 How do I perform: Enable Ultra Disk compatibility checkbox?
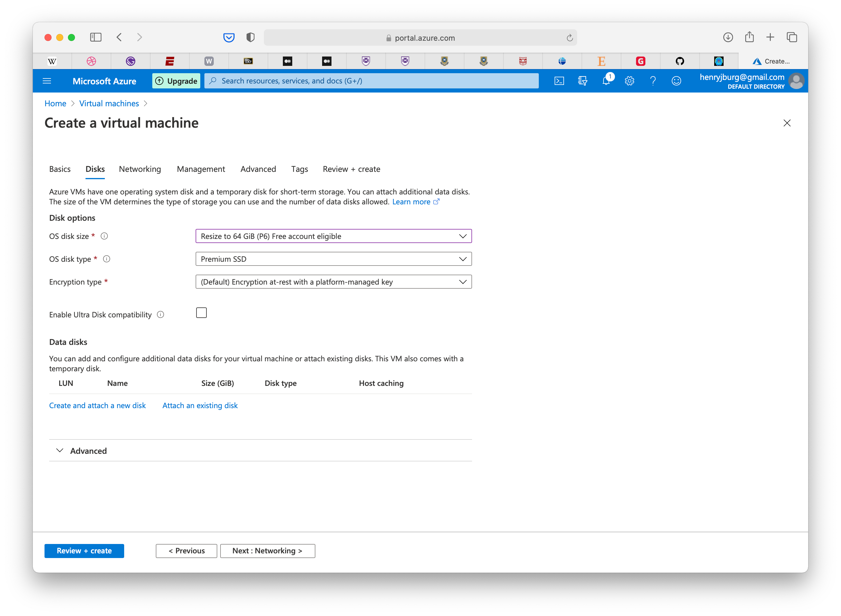point(201,313)
